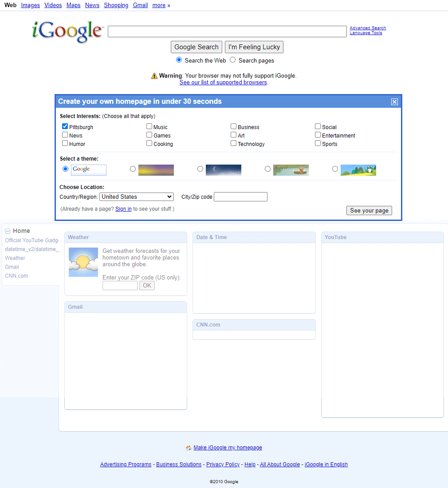
Task: Open News in the top navigation
Action: click(92, 5)
